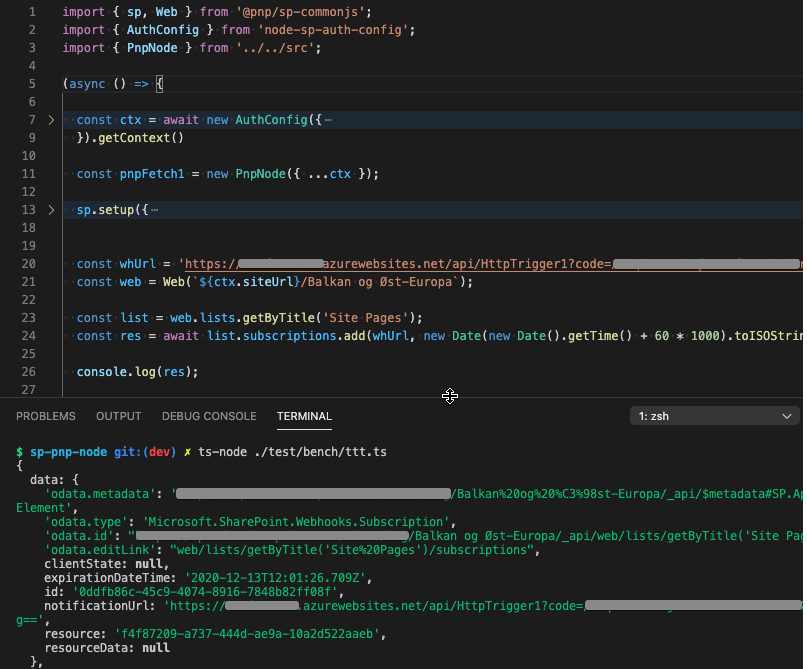Viewport: 807px width, 669px height.
Task: Click 'getByTitle' method on line 23
Action: click(x=278, y=318)
